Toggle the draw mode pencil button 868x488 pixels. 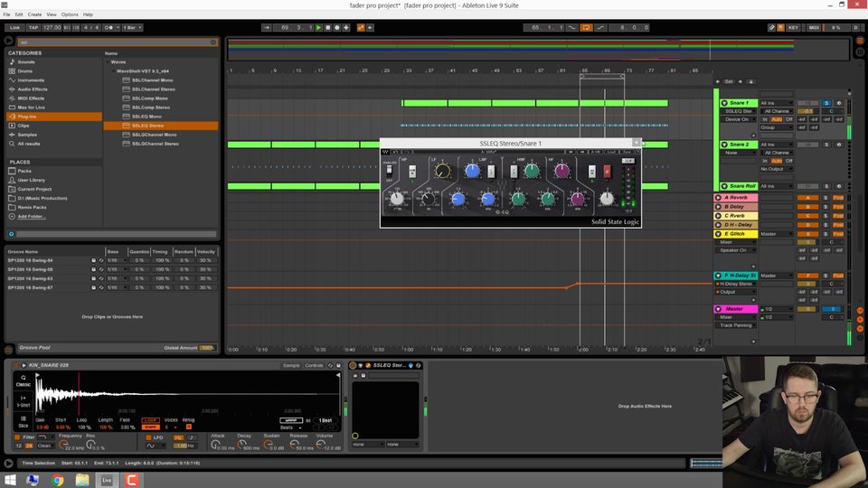771,28
